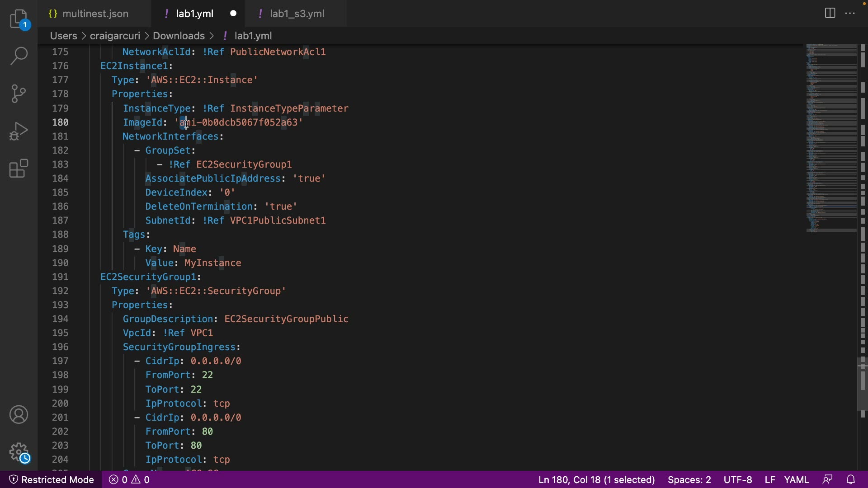Open Spaces: 2 indentation selector

[x=689, y=479]
